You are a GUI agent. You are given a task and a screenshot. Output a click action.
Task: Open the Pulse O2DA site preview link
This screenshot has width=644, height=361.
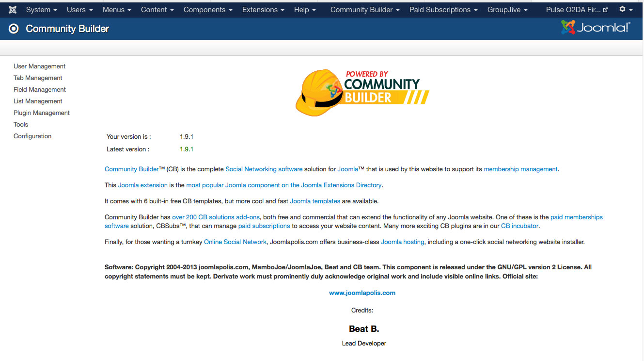coord(577,10)
